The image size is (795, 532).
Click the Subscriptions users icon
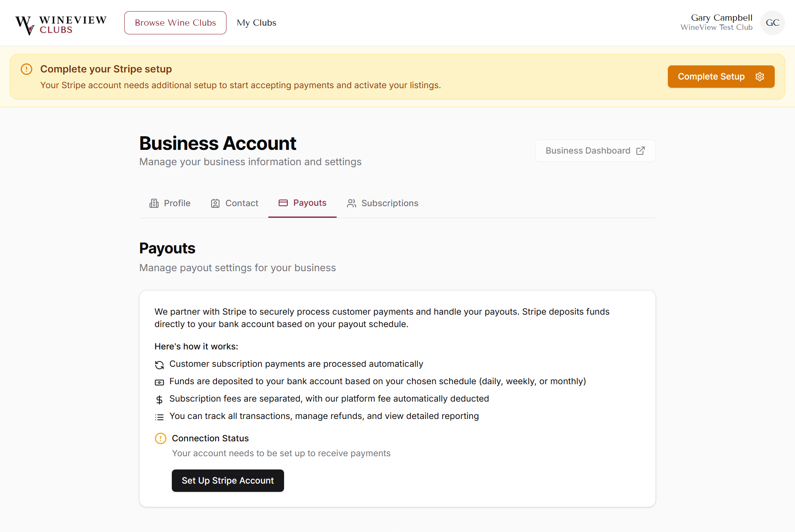pos(352,203)
